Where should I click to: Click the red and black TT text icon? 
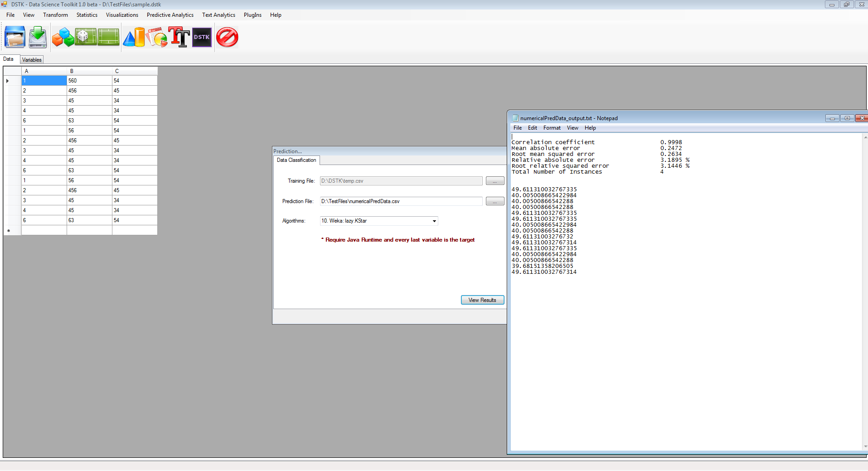[x=179, y=37]
